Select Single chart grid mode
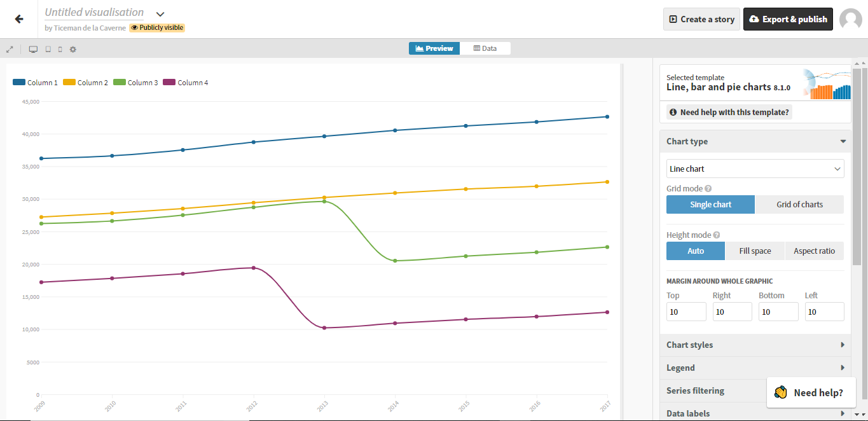The width and height of the screenshot is (868, 421). 710,205
